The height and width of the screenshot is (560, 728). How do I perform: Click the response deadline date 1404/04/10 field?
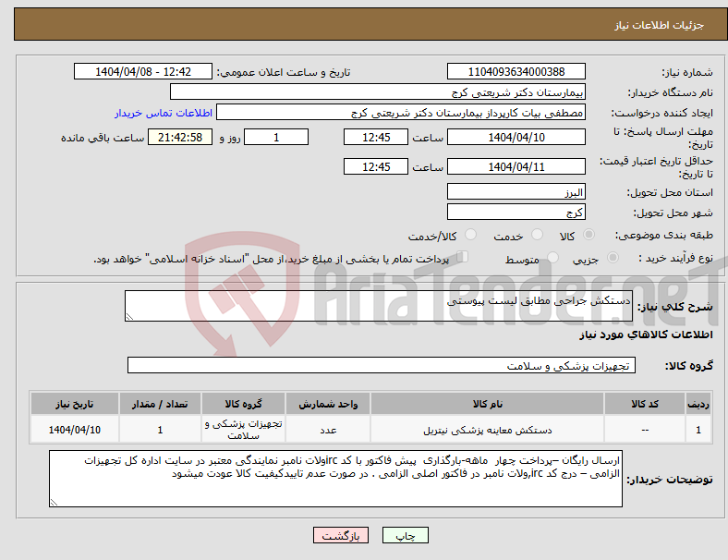click(516, 138)
